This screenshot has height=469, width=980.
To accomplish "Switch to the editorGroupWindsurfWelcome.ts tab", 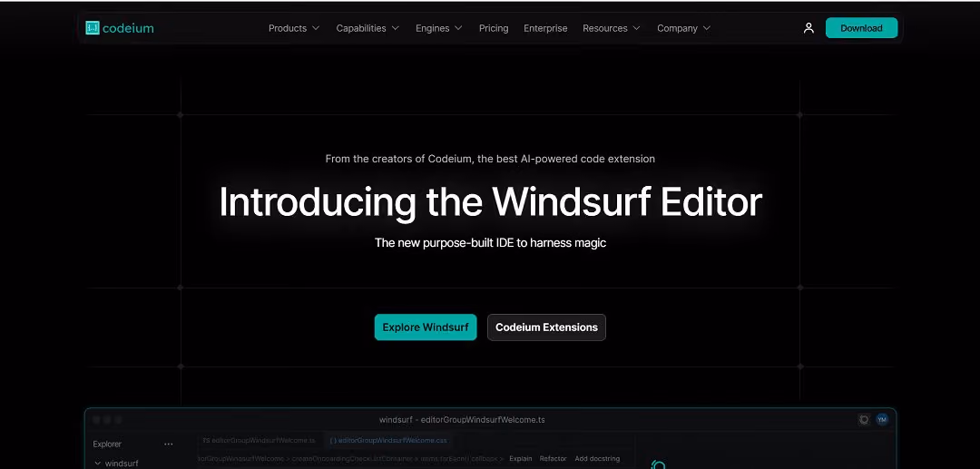I will pyautogui.click(x=260, y=440).
